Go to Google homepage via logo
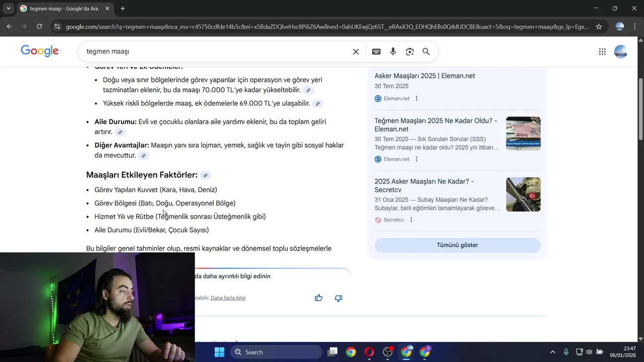 (40, 51)
